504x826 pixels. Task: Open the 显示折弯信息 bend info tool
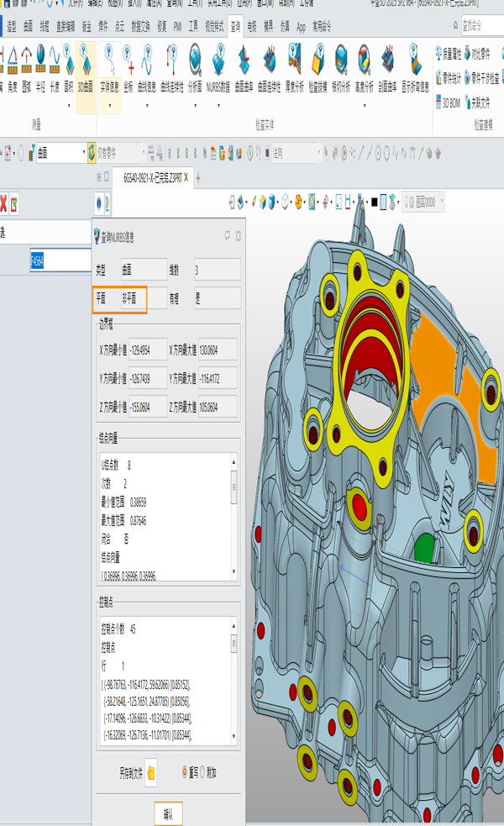[415, 68]
